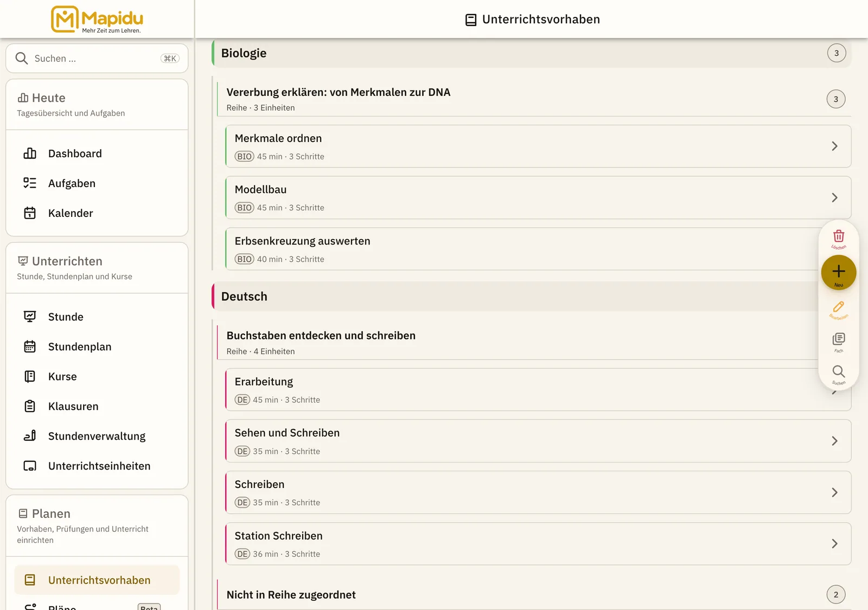Click the ⌘K shortcut badge

tap(170, 59)
